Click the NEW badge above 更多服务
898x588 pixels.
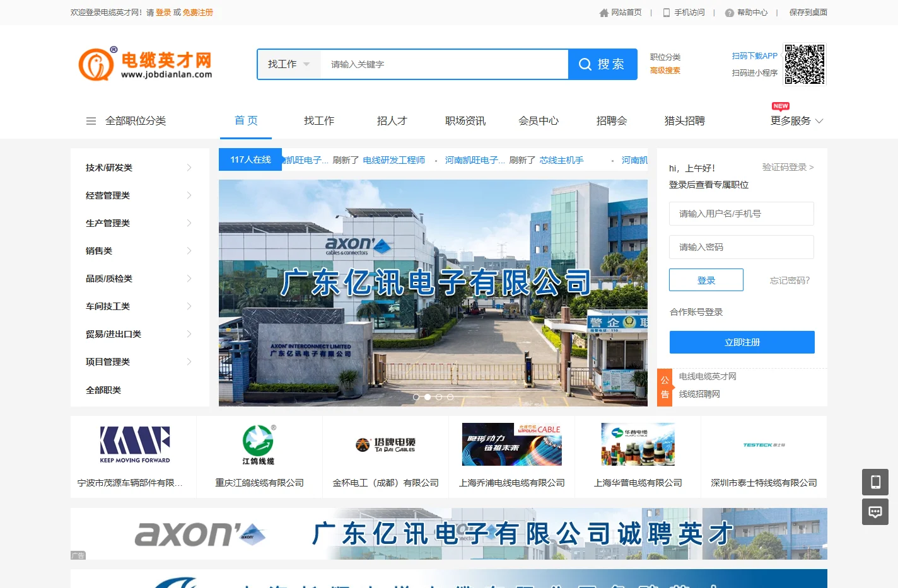coord(781,106)
